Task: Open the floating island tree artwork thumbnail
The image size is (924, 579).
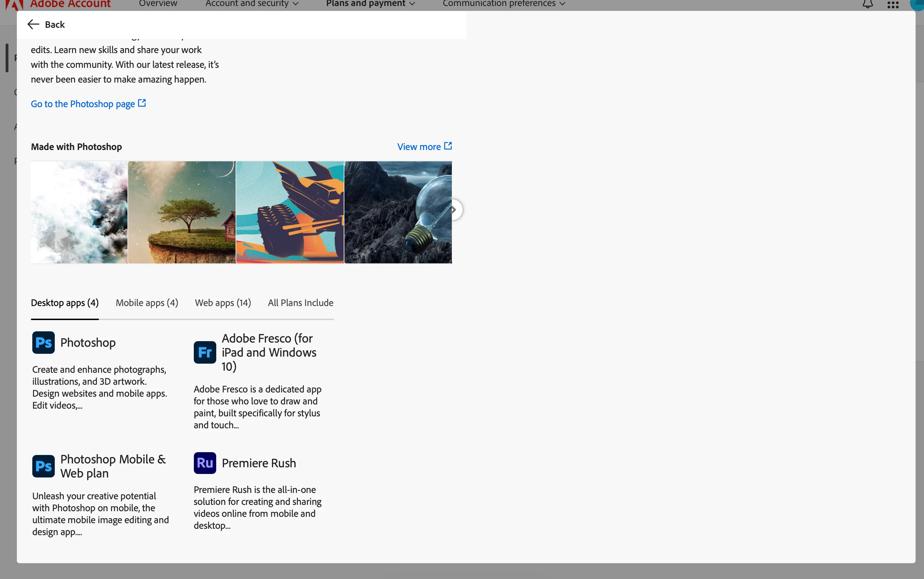Action: pyautogui.click(x=182, y=212)
